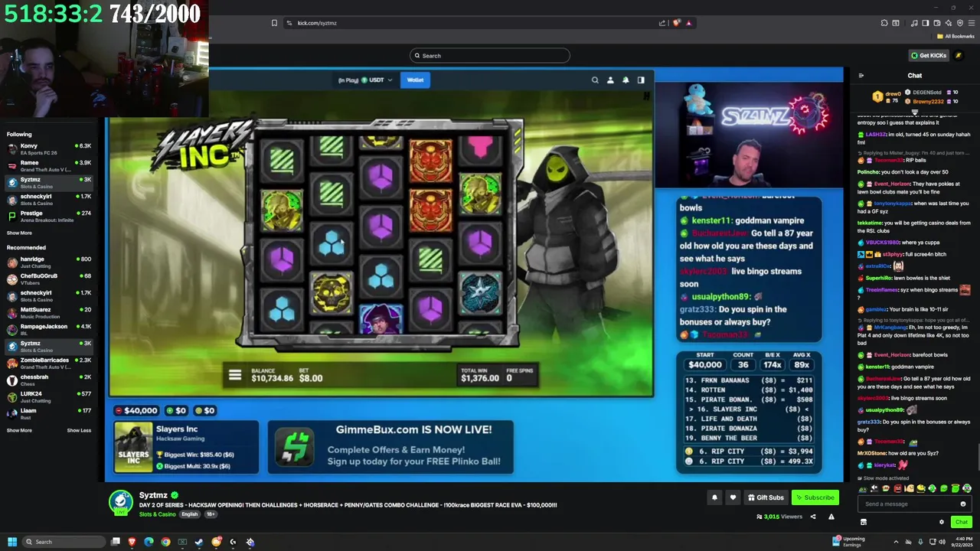Report stream using warning triangle icon
Screen dimensions: 980x551
(x=831, y=517)
